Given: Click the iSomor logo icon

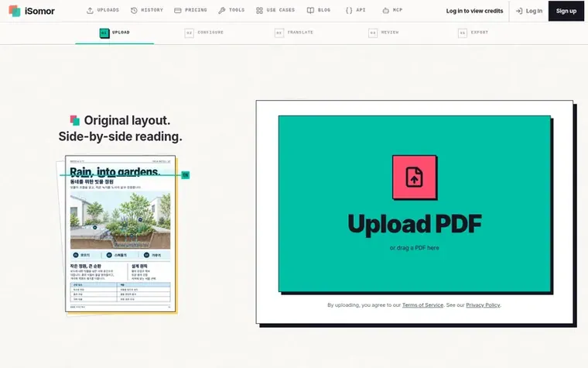Looking at the screenshot, I should pyautogui.click(x=15, y=11).
